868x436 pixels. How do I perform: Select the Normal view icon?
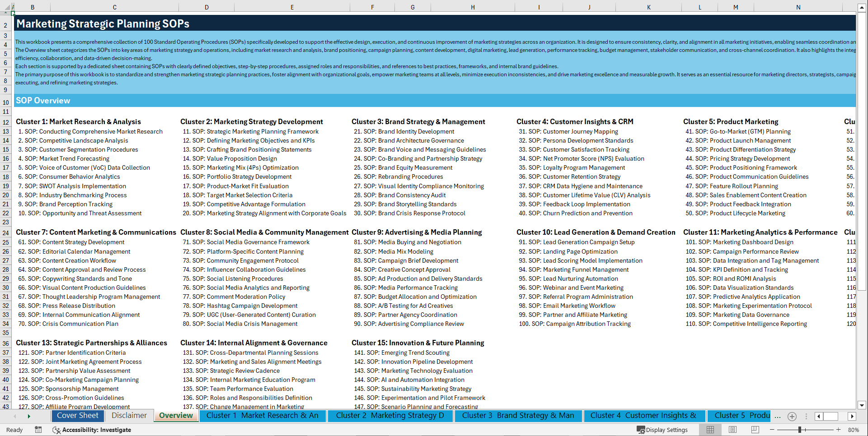[x=710, y=430]
